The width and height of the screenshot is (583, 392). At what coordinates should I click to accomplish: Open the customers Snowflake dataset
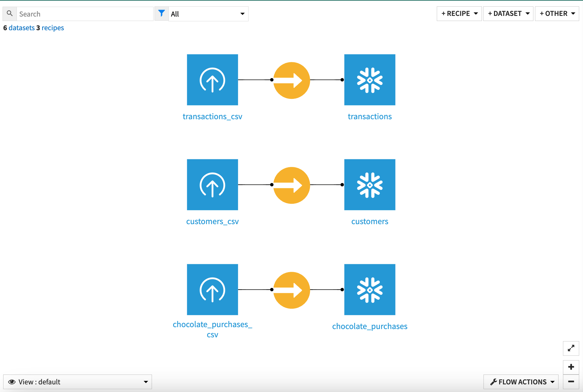tap(369, 184)
